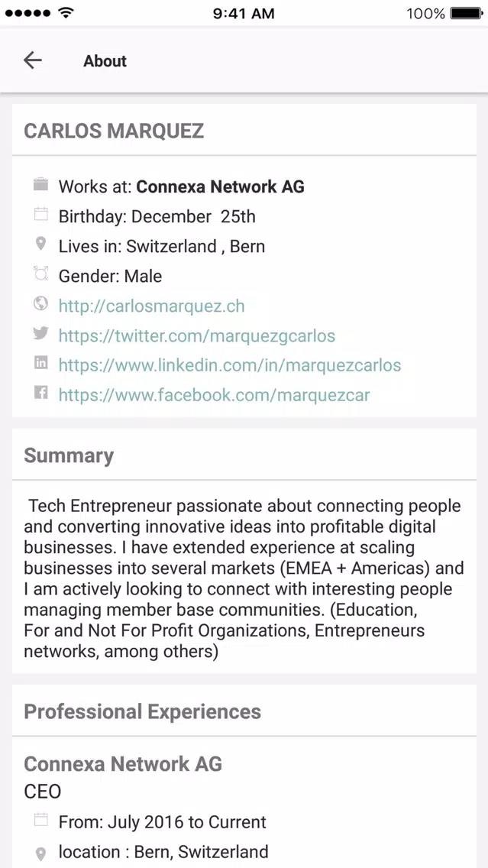
Task: Tap the Professional Experiences heading
Action: tap(142, 711)
